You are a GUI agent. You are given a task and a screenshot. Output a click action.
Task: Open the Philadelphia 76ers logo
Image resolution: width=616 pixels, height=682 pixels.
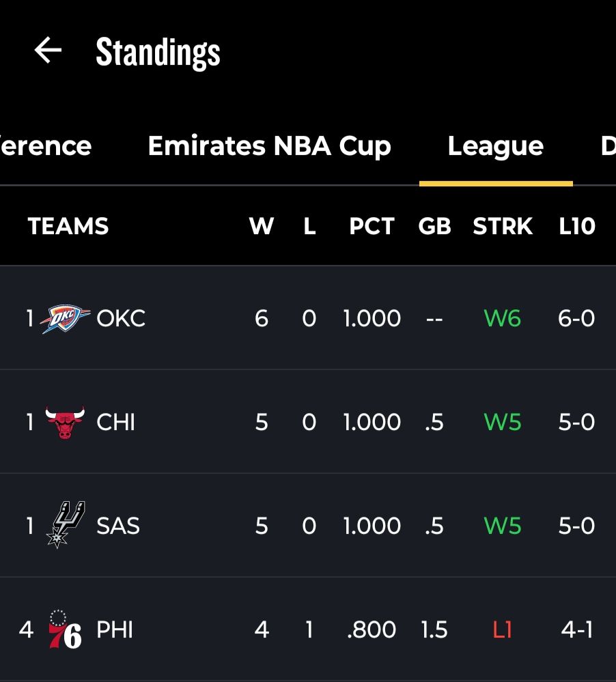66,629
